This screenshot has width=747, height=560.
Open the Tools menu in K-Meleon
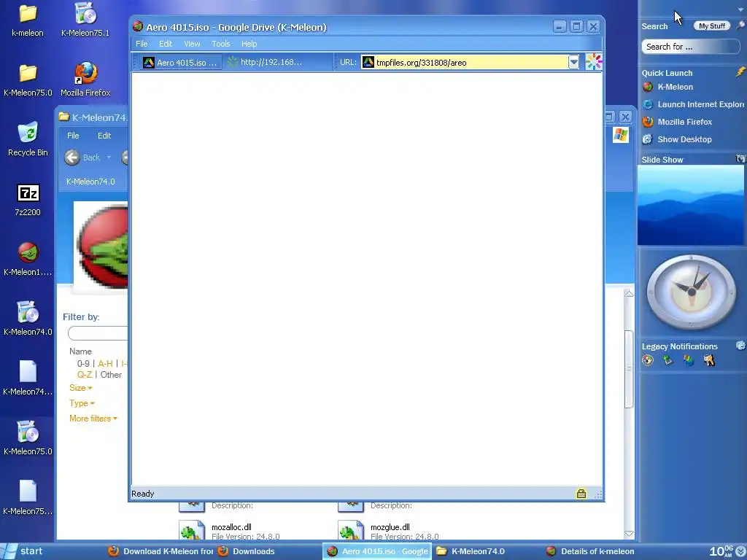[220, 44]
